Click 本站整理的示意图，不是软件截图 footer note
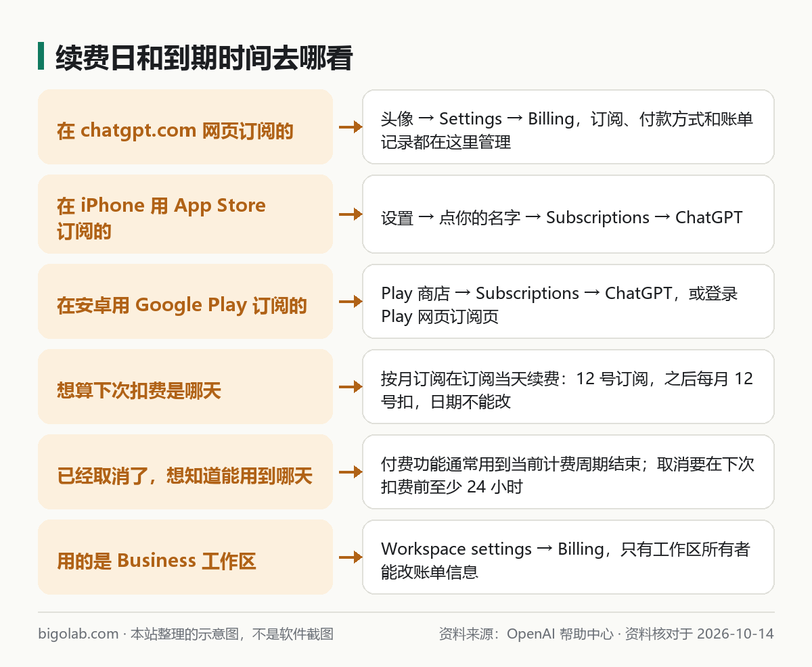Viewport: 812px width, 667px height. click(232, 634)
